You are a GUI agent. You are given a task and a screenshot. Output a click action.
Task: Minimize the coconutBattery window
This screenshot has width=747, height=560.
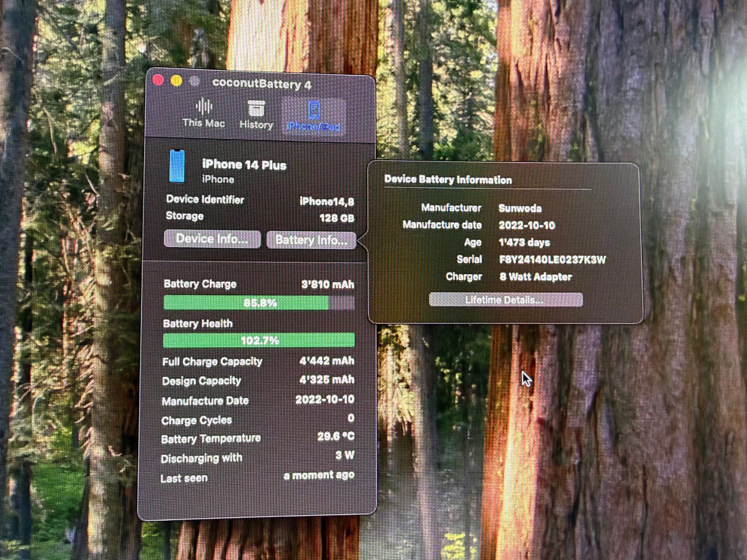[176, 81]
